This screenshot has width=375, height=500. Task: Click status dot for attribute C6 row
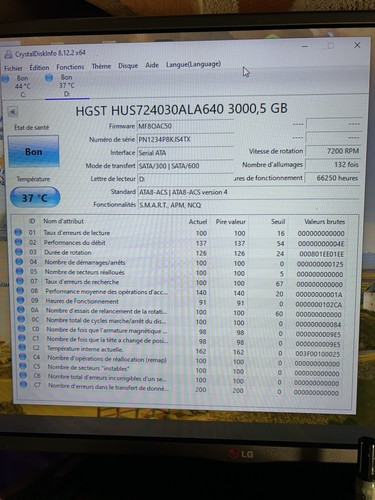tap(23, 375)
